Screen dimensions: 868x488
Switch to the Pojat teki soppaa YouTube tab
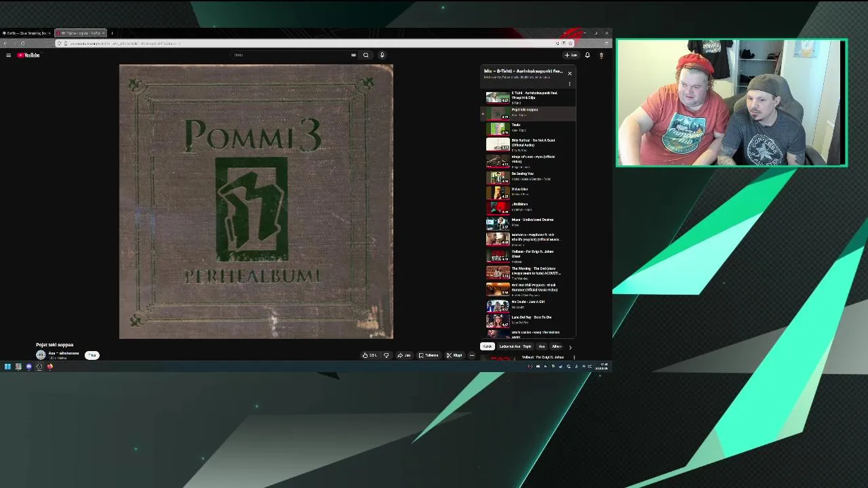click(80, 33)
